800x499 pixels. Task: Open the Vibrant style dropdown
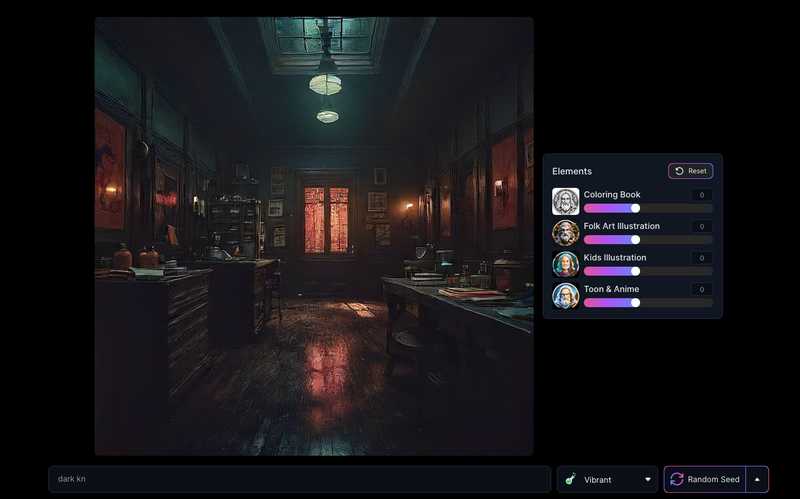pos(607,480)
